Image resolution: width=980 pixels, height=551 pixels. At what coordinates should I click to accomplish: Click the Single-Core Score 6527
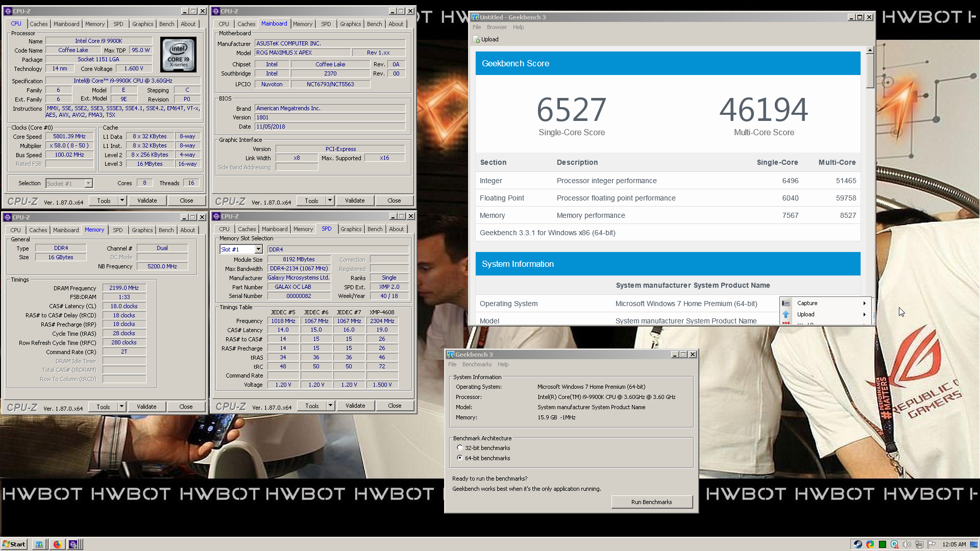pyautogui.click(x=572, y=109)
